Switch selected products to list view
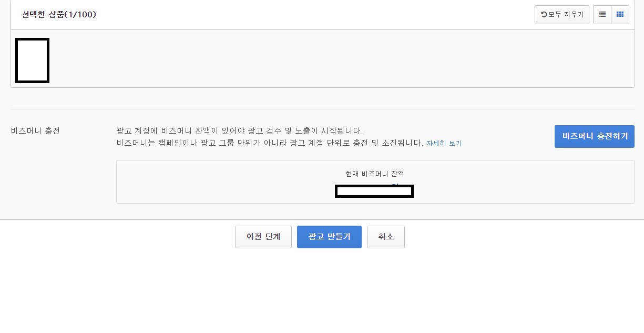 602,15
